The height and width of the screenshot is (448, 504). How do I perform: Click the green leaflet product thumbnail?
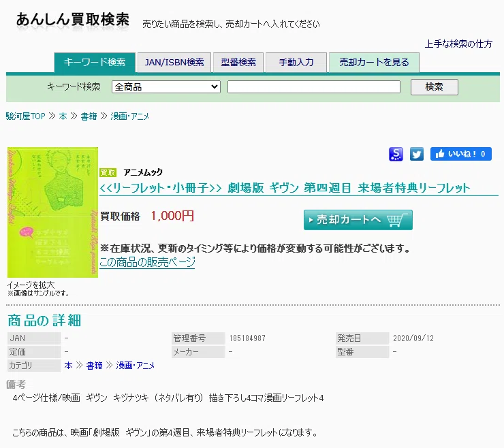point(52,212)
